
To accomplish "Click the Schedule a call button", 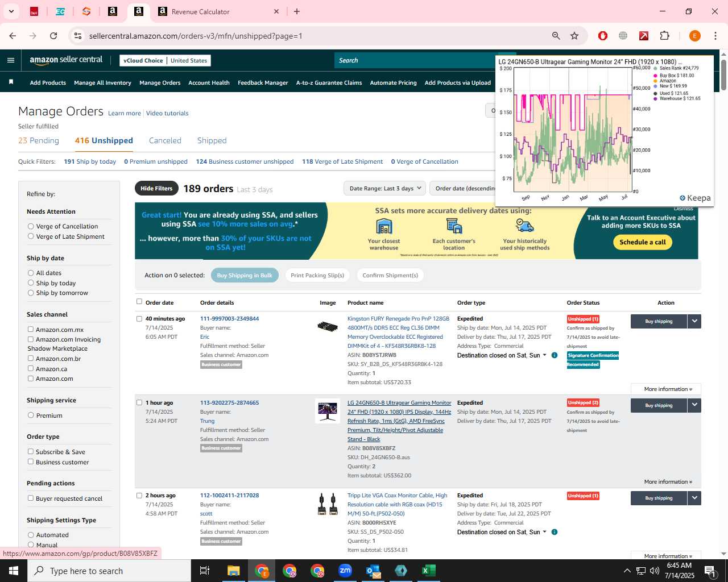I will coord(643,242).
